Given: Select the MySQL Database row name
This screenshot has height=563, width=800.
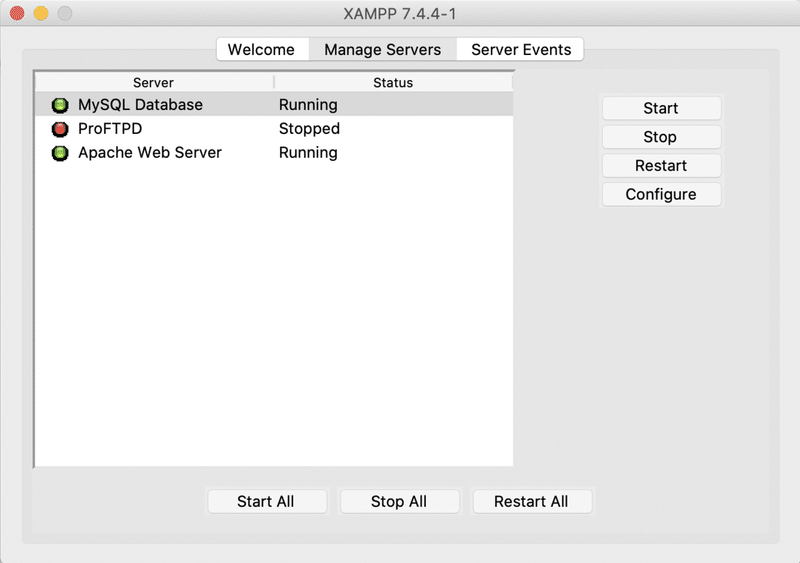Looking at the screenshot, I should pyautogui.click(x=140, y=105).
